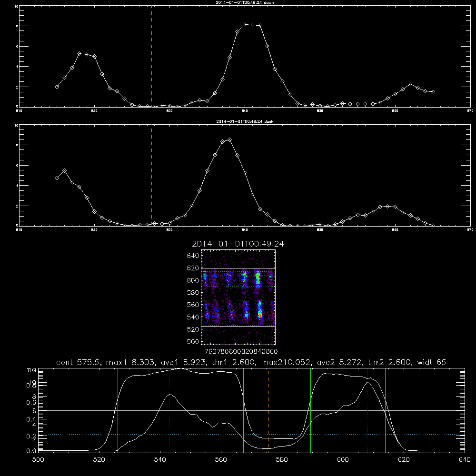The width and height of the screenshot is (476, 476).
Task: Click 'widt 65' in the bottom title
Action: [432, 362]
